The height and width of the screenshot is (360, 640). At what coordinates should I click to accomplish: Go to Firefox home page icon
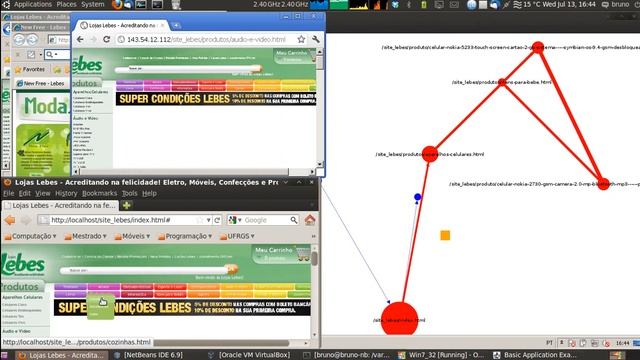click(x=310, y=220)
